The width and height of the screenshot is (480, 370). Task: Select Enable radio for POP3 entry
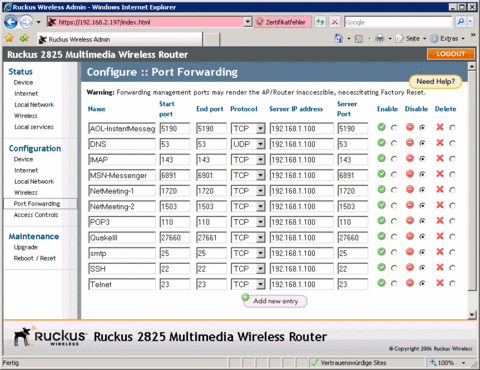[x=394, y=221]
